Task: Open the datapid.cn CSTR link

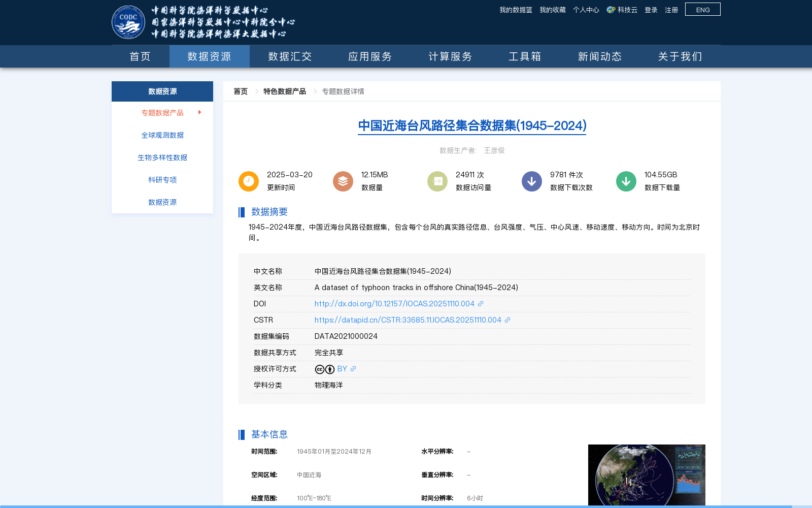Action: point(407,320)
